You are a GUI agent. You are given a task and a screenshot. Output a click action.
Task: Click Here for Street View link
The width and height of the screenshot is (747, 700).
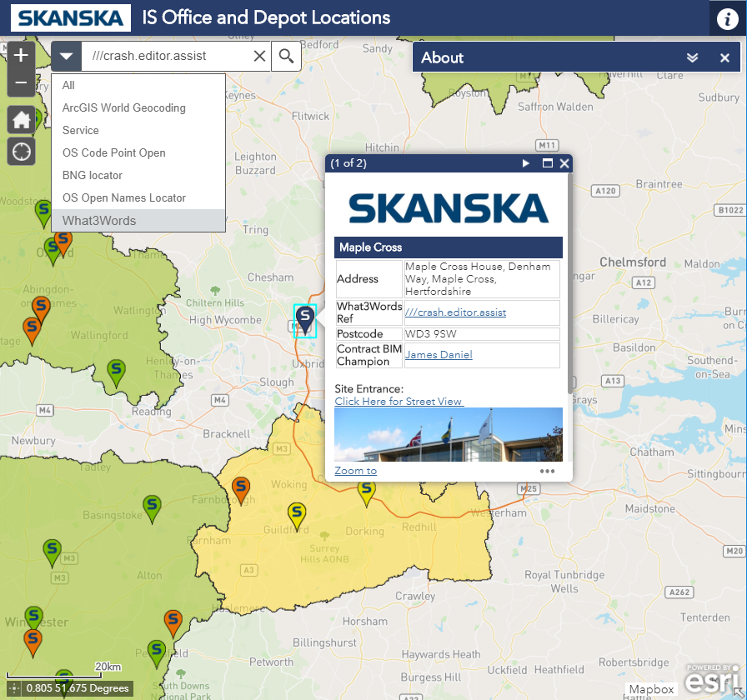coord(399,401)
